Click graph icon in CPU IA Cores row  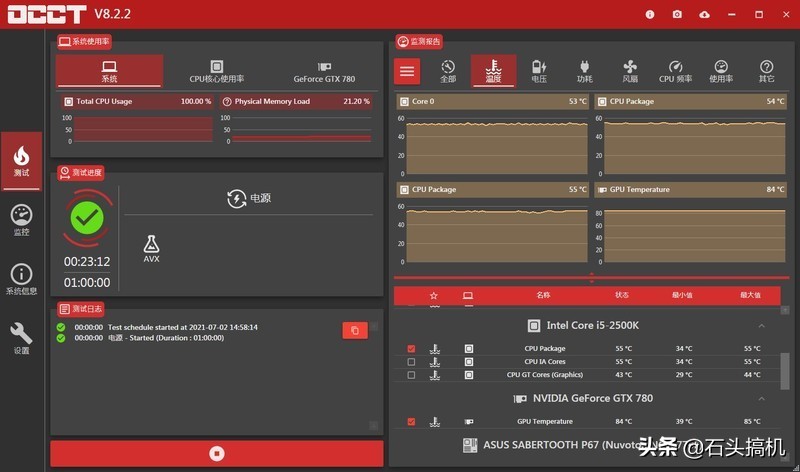435,362
